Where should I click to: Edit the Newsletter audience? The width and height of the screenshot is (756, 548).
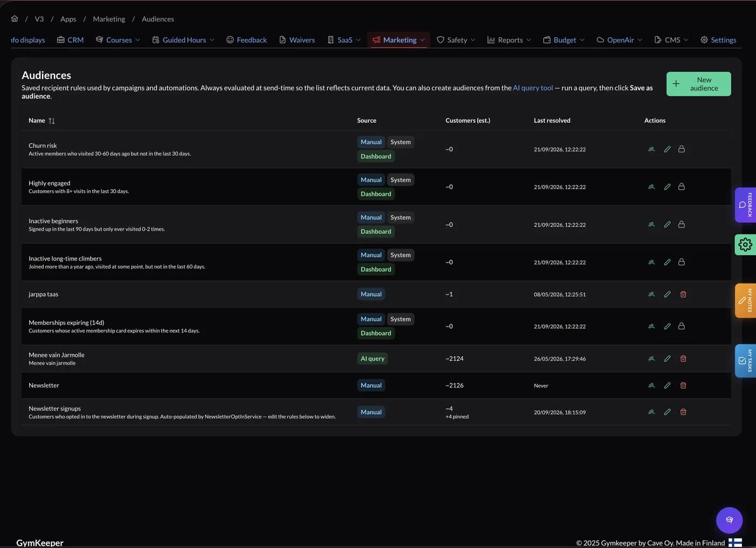pyautogui.click(x=667, y=385)
